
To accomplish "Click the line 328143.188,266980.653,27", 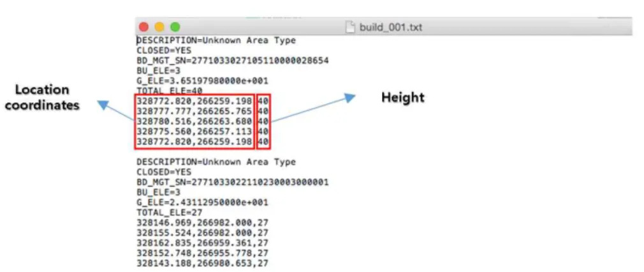I will point(202,263).
